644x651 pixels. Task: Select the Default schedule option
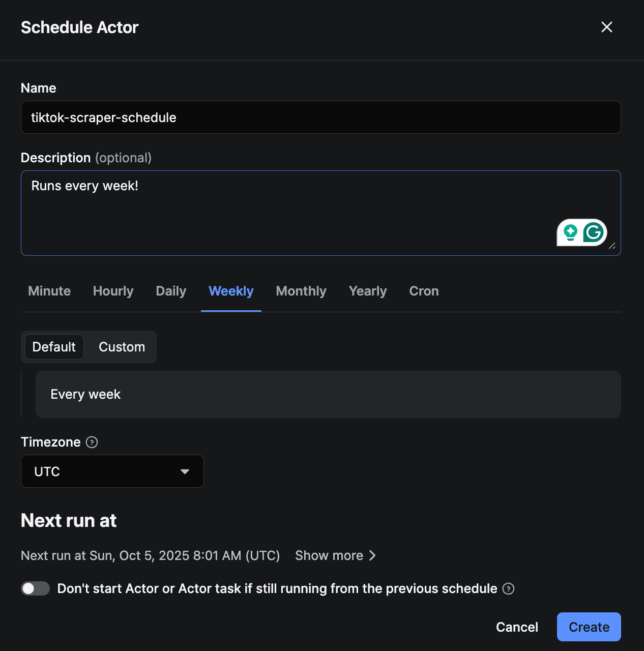[x=53, y=347]
